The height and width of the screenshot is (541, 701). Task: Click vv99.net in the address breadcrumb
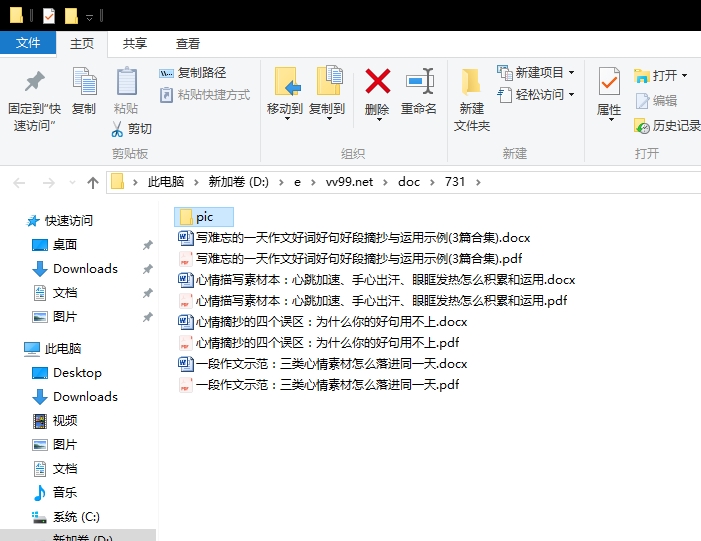tap(349, 182)
